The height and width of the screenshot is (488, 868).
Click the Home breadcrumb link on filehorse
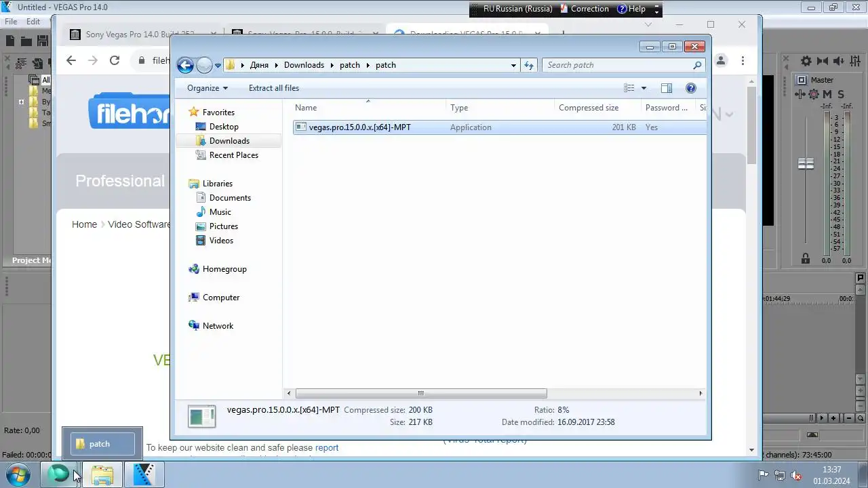point(84,224)
